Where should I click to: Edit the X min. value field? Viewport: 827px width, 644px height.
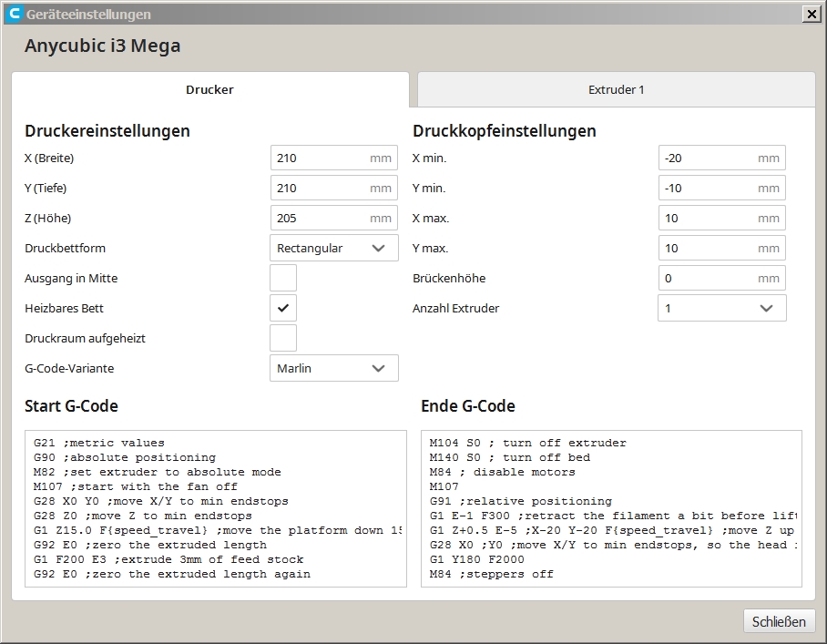707,158
